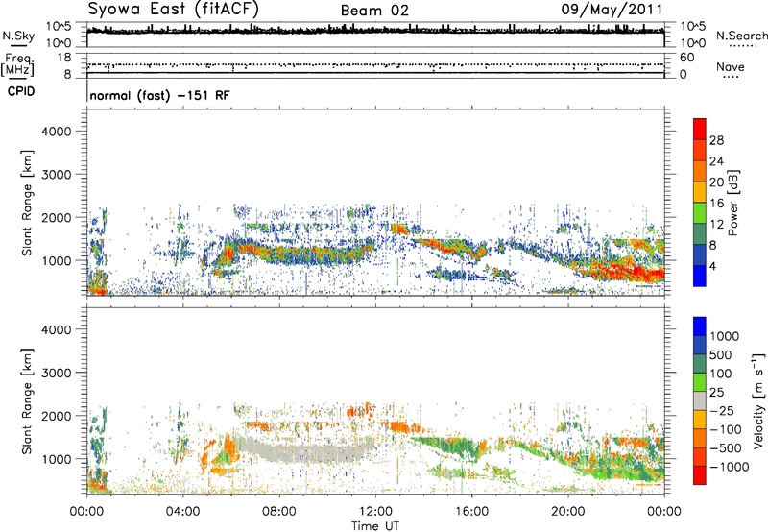Select the "Time UT" axis title
Screen dimensions: 768x532
[x=375, y=526]
